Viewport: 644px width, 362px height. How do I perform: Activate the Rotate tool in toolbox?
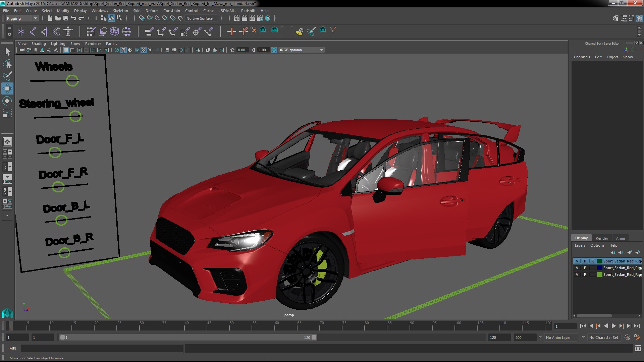click(7, 101)
